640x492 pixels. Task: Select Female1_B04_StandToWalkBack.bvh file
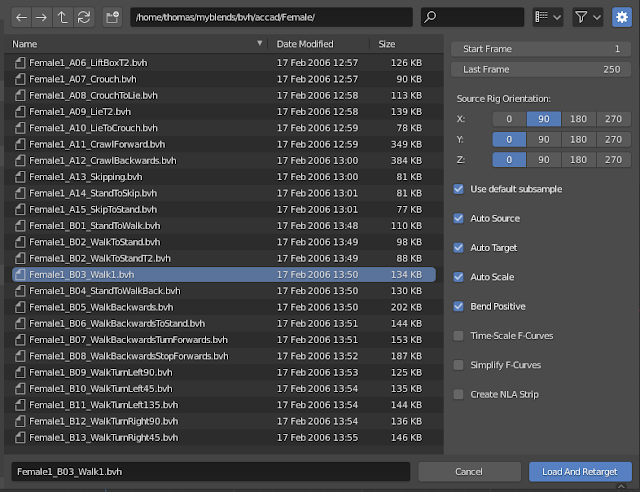pyautogui.click(x=224, y=291)
